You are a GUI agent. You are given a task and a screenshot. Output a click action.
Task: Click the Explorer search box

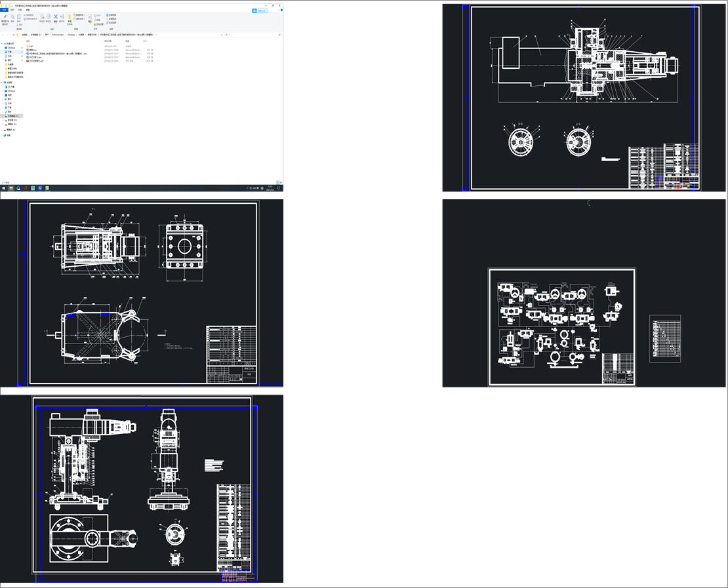(255, 35)
